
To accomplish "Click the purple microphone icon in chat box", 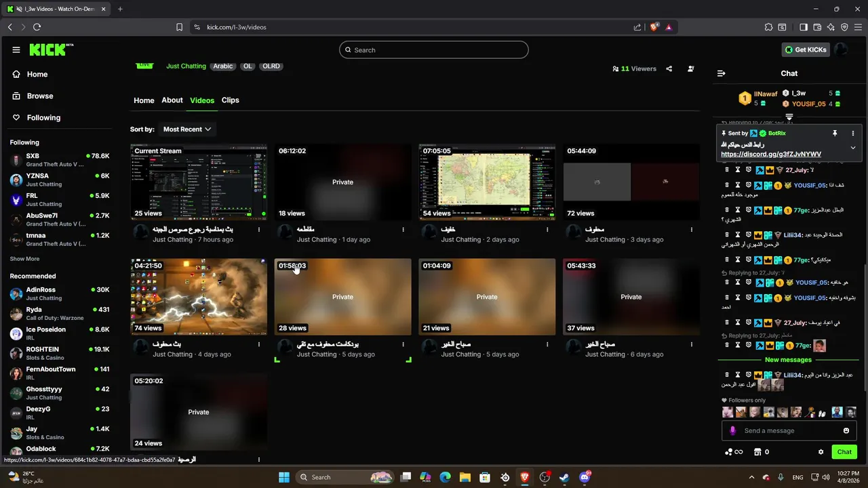I will (732, 430).
